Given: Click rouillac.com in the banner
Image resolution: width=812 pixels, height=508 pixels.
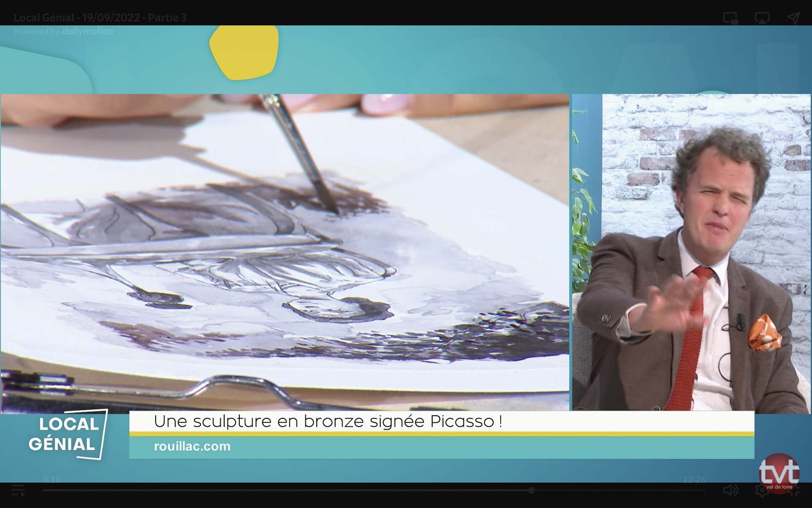Looking at the screenshot, I should [x=192, y=446].
